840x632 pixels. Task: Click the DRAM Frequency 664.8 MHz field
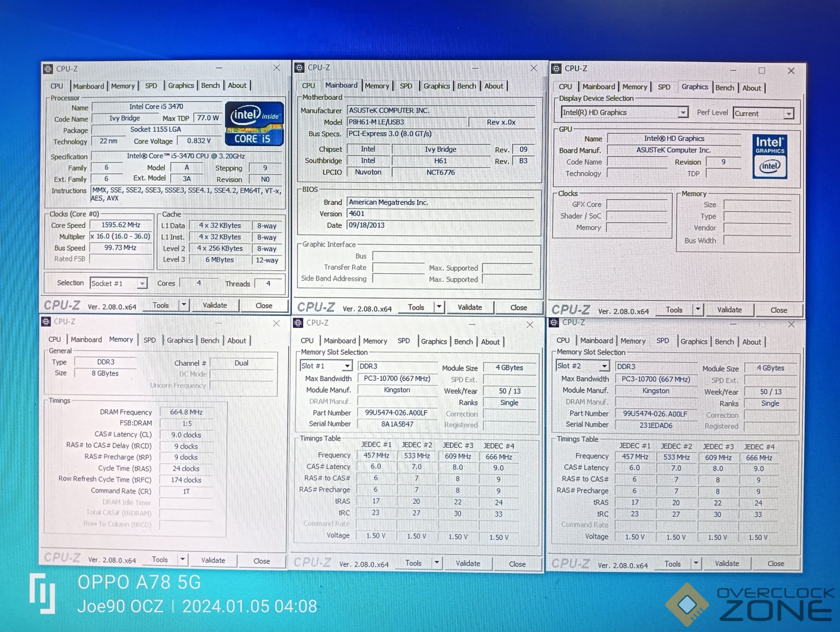point(186,412)
